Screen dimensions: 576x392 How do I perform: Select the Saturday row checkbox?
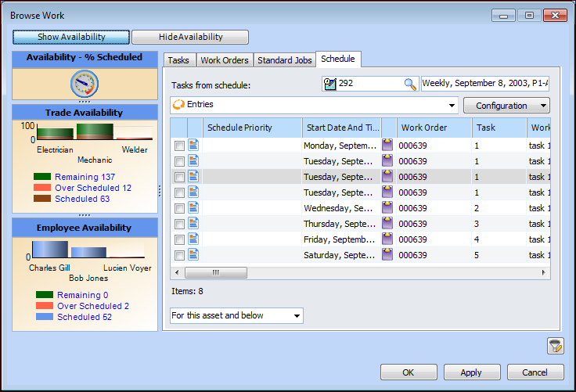pyautogui.click(x=179, y=255)
